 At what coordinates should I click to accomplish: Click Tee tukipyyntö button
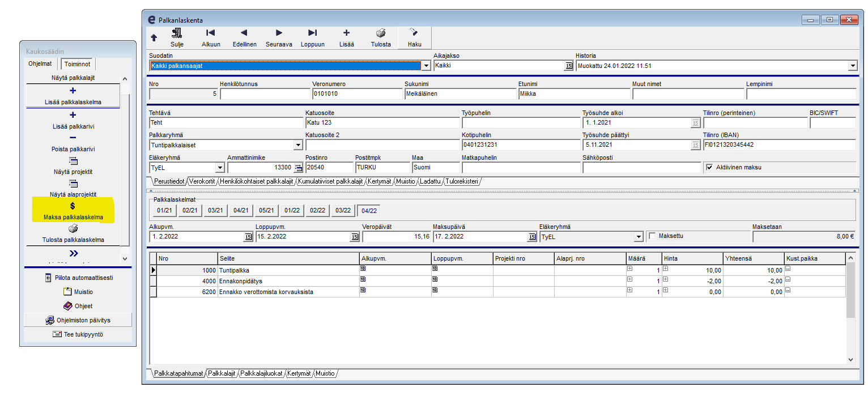pyautogui.click(x=78, y=334)
